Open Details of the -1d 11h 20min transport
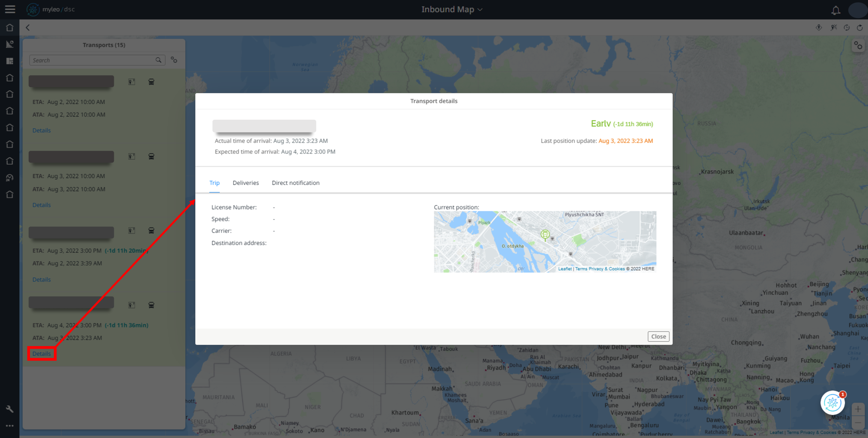This screenshot has height=438, width=868. pos(41,279)
